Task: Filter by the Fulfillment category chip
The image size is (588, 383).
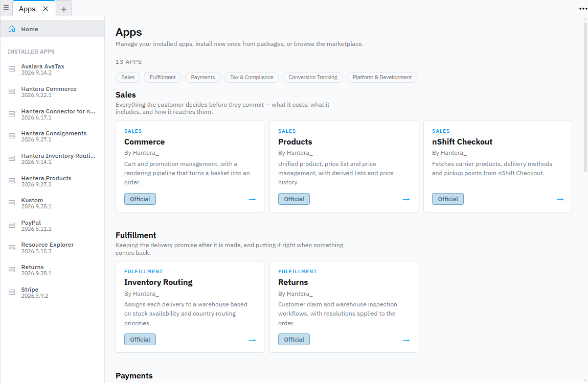Action: coord(163,77)
